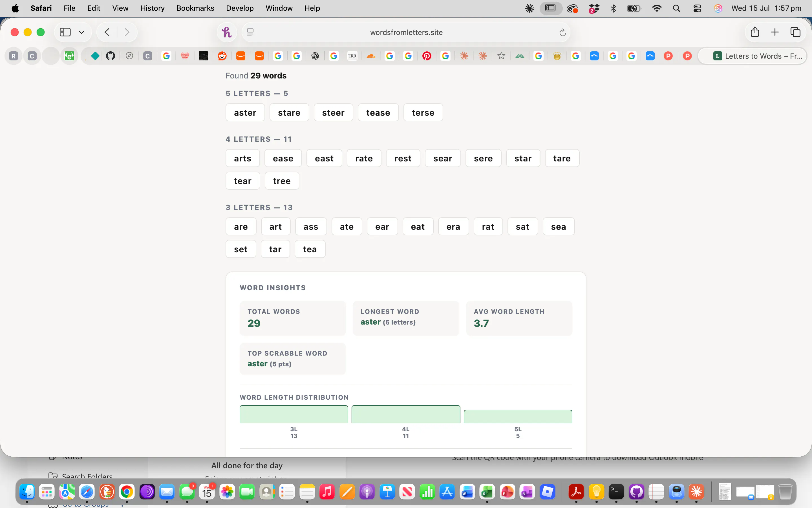Select the word 'tease' chip
Screen dimensions: 812x508
click(378, 113)
